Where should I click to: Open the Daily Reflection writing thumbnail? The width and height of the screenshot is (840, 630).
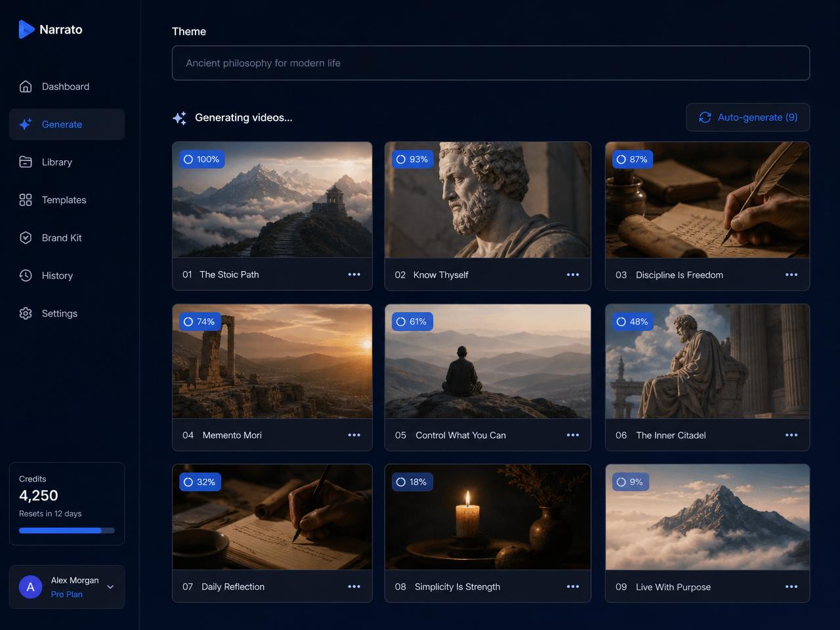pyautogui.click(x=272, y=517)
